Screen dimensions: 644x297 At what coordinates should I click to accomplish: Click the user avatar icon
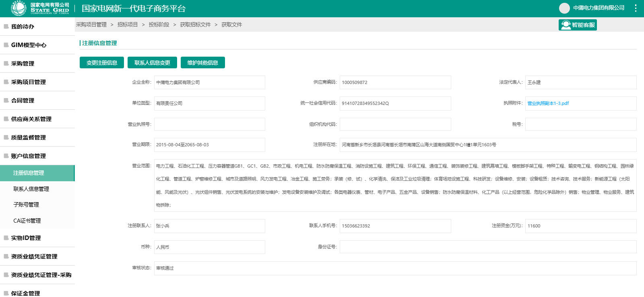coord(565,8)
